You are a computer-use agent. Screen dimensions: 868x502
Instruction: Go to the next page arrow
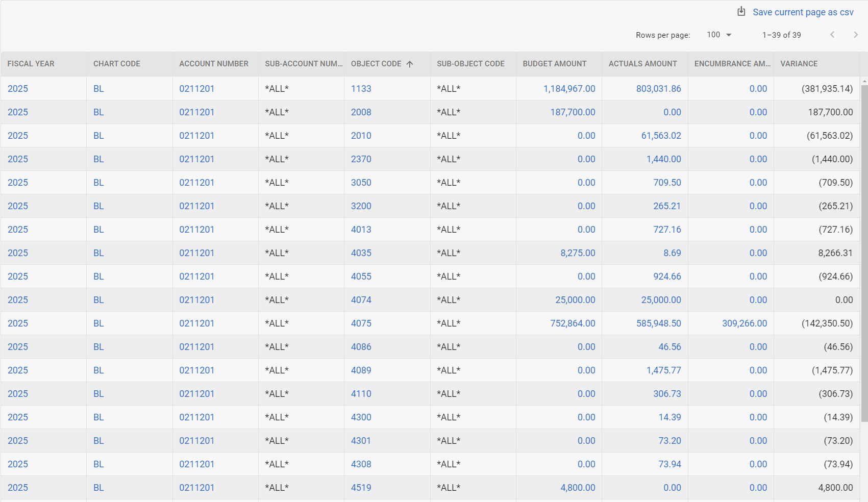(x=856, y=35)
